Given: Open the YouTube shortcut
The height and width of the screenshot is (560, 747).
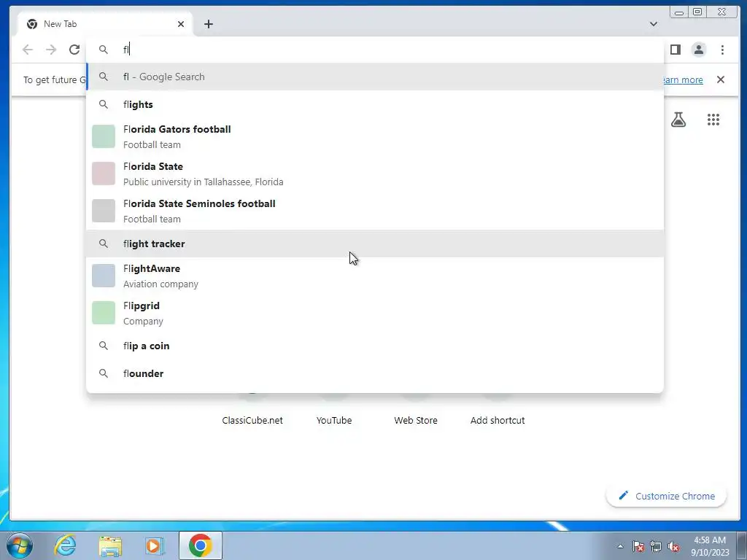Looking at the screenshot, I should click(334, 420).
